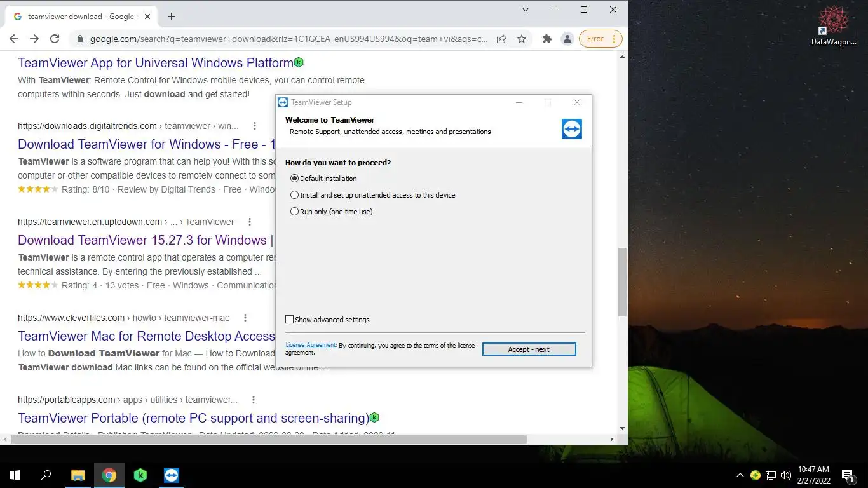Open the Chrome profile avatar

[x=567, y=39]
